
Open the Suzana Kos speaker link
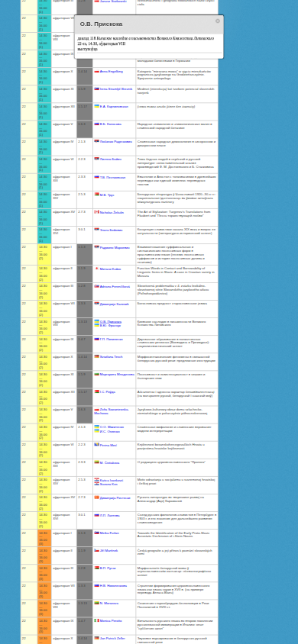[109, 485]
